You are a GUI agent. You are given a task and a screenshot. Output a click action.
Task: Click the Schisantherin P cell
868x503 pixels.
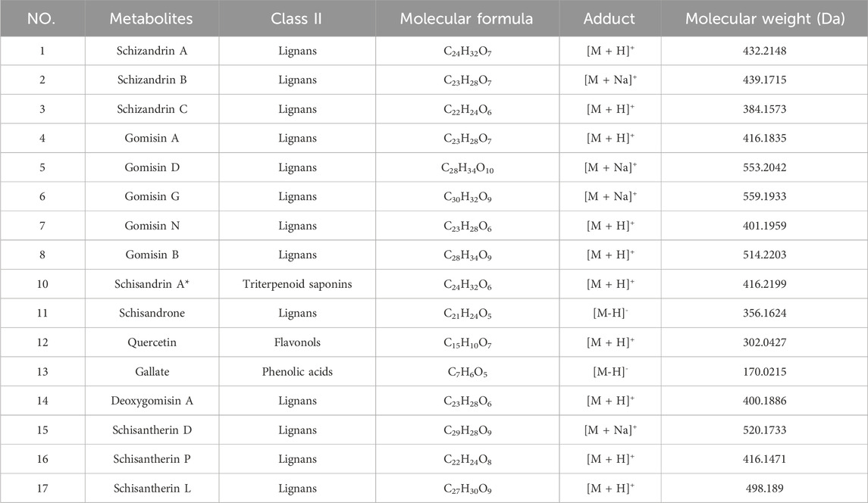pos(151,459)
